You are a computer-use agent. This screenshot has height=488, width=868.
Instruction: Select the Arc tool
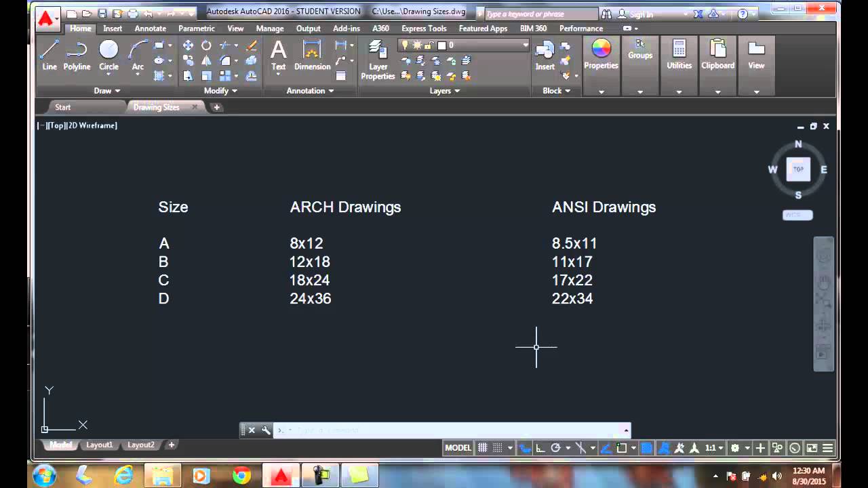click(138, 56)
